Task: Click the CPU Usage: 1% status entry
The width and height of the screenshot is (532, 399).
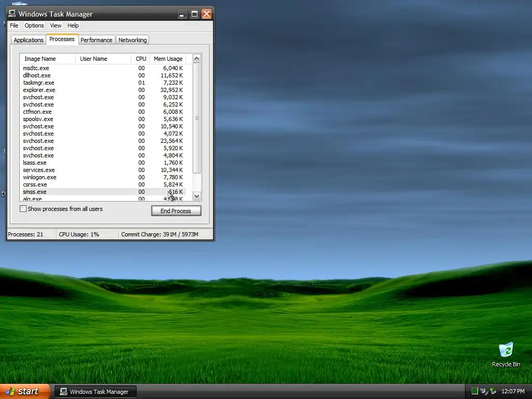Action: point(87,234)
